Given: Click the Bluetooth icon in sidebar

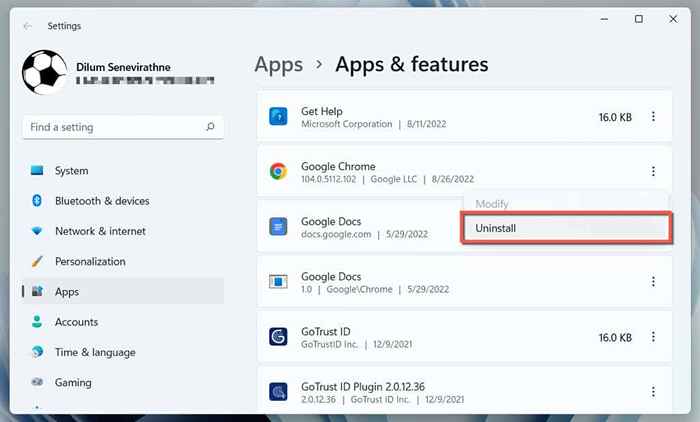Looking at the screenshot, I should pos(37,201).
